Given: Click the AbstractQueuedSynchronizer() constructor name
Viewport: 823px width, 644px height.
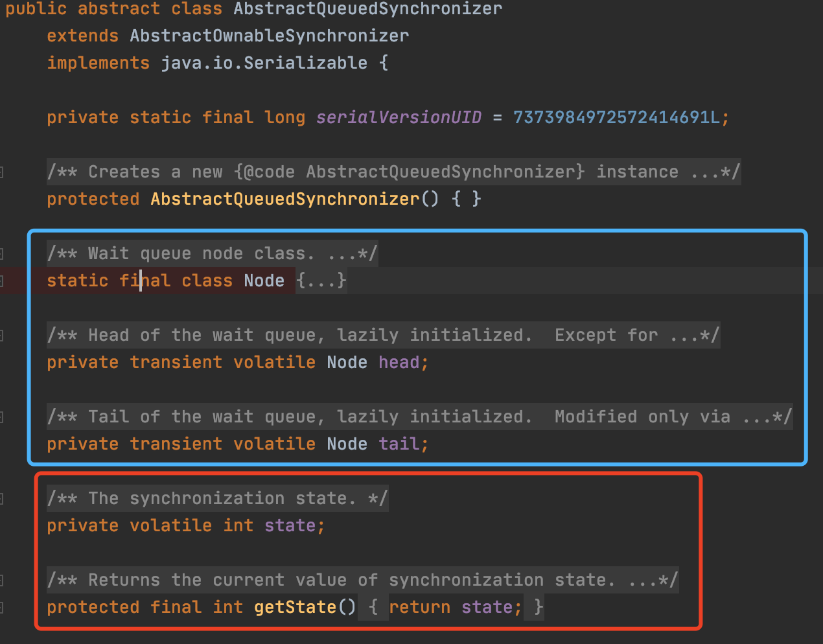Looking at the screenshot, I should pos(284,200).
